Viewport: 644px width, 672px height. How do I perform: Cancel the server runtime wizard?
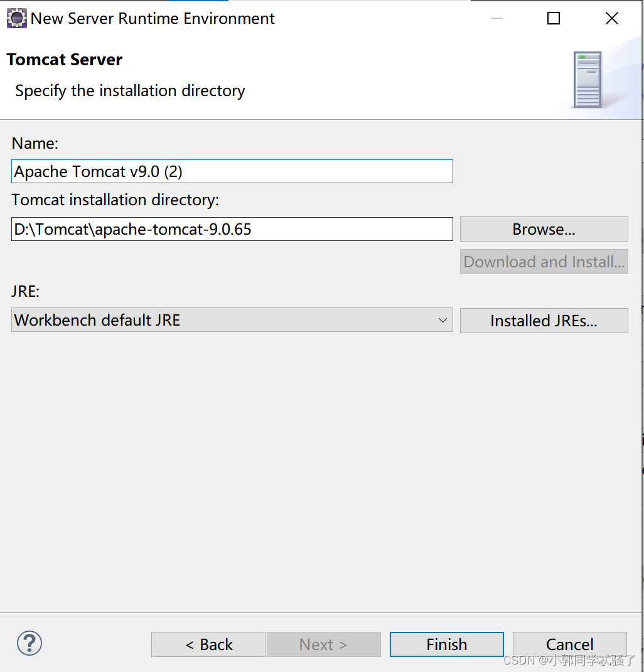[x=569, y=644]
